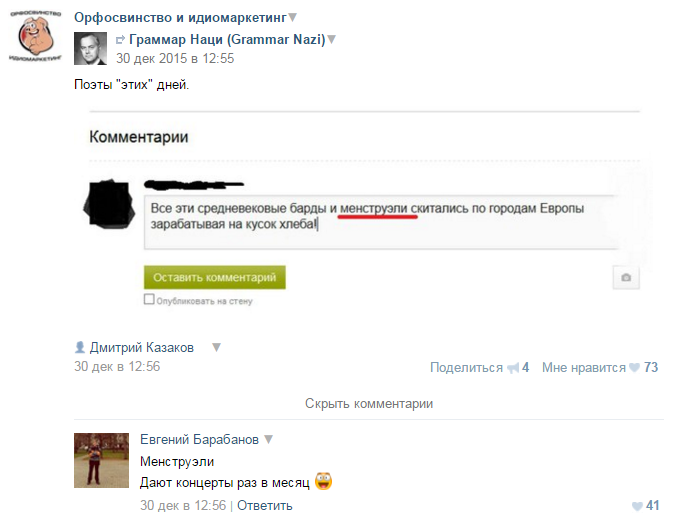685x523 pixels.
Task: Click Скрыть комментарии link
Action: click(x=369, y=403)
